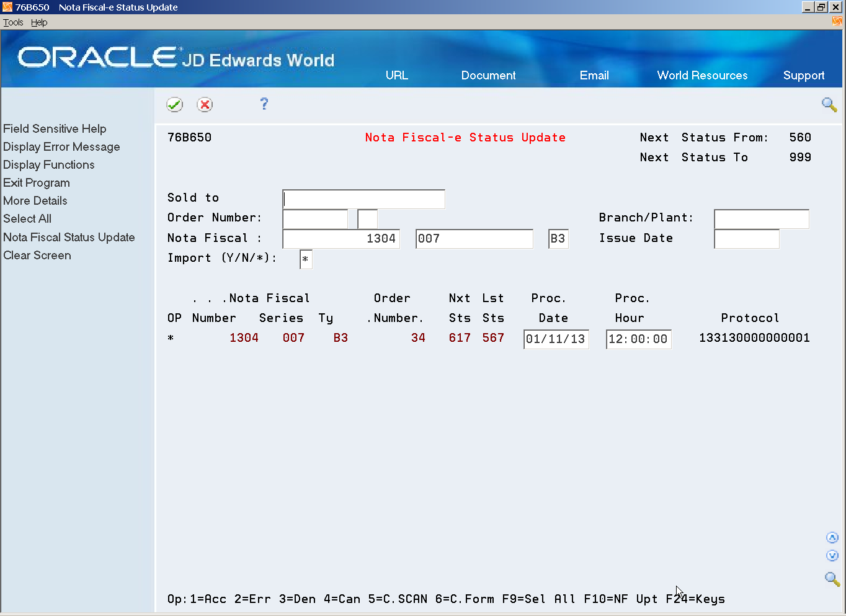Focus the Proc. Hour field 12:00:00
The image size is (846, 616).
point(639,339)
